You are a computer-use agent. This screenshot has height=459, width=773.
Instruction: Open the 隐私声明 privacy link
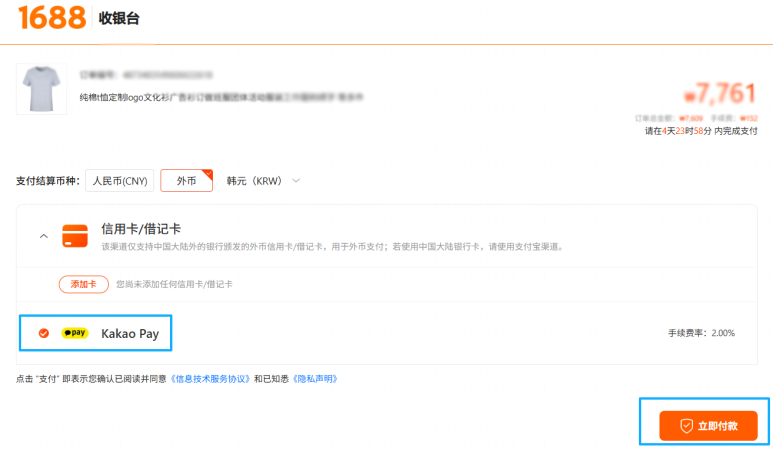click(315, 379)
